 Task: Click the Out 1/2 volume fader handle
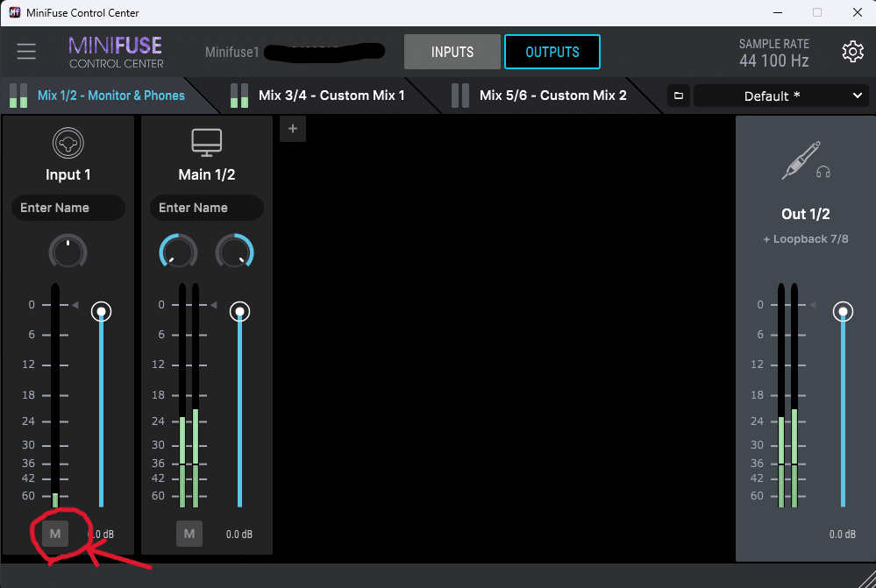[x=842, y=311]
